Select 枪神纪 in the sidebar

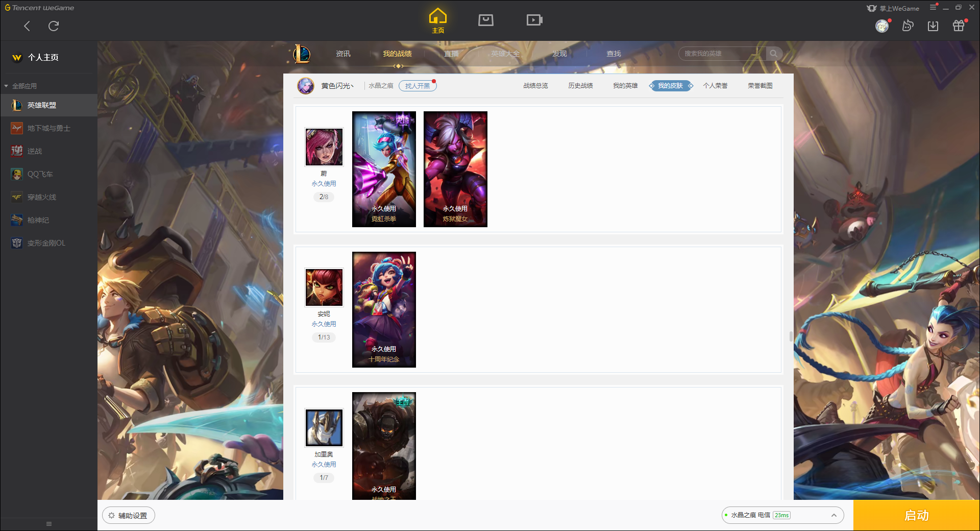(x=48, y=220)
